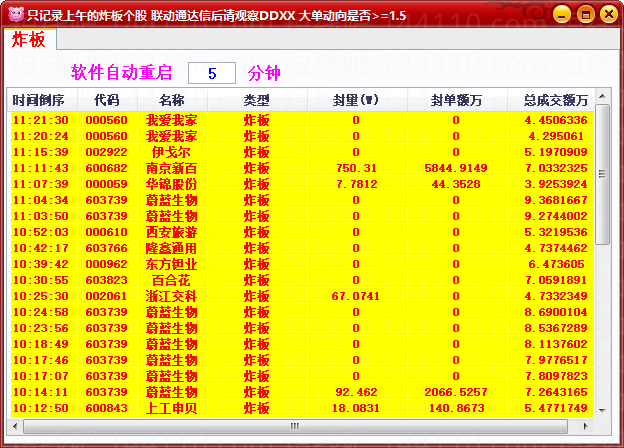Viewport: 624px width, 448px height.
Task: Minimize the window with the yellow button
Action: coord(562,15)
